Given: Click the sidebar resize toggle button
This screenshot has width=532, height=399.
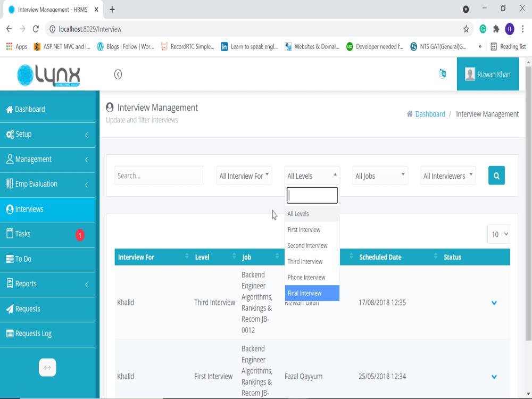Looking at the screenshot, I should click(47, 368).
